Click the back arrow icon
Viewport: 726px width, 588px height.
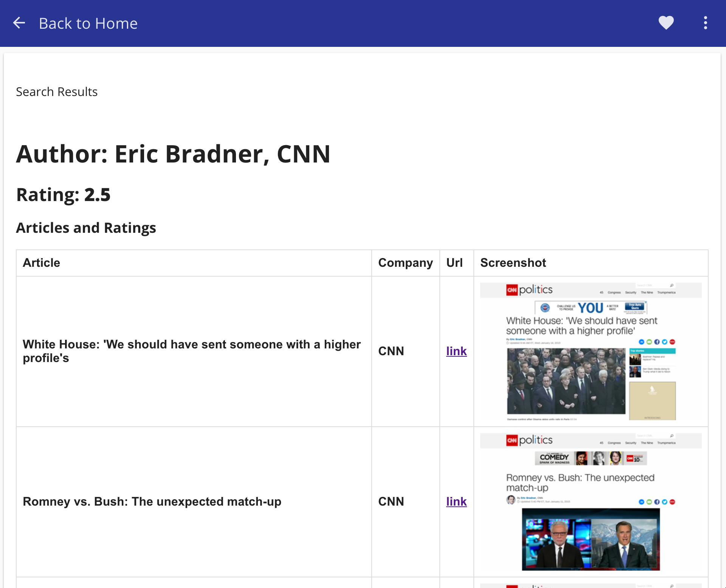tap(19, 23)
